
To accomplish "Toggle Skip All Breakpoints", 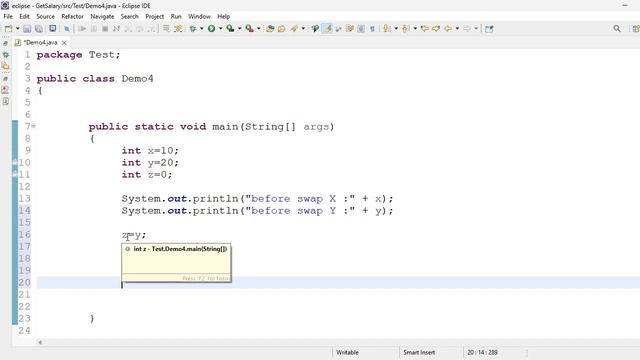I will [x=67, y=29].
